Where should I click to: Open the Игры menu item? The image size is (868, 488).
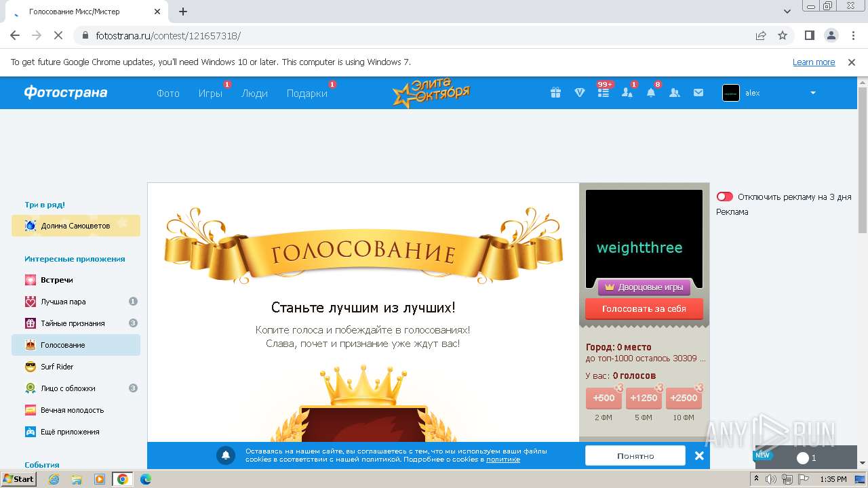(x=210, y=94)
